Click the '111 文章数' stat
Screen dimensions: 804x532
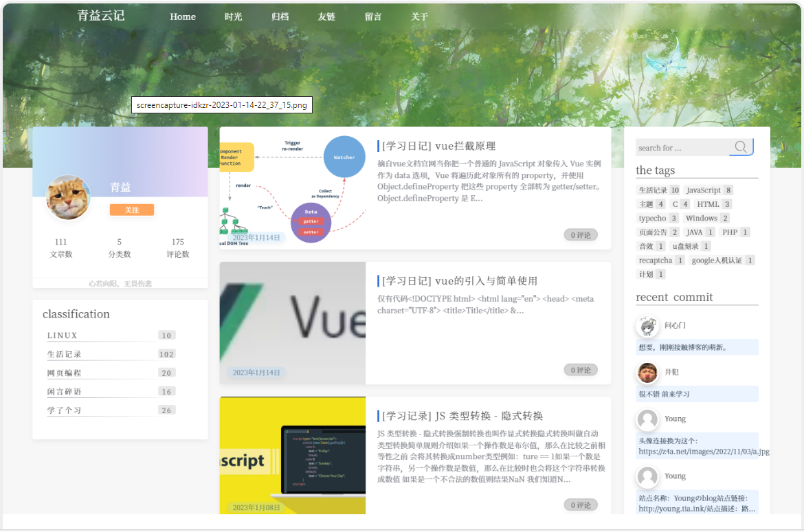(x=61, y=248)
